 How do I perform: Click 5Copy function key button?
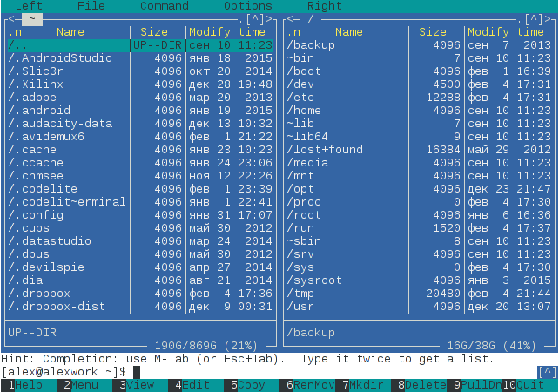(252, 385)
